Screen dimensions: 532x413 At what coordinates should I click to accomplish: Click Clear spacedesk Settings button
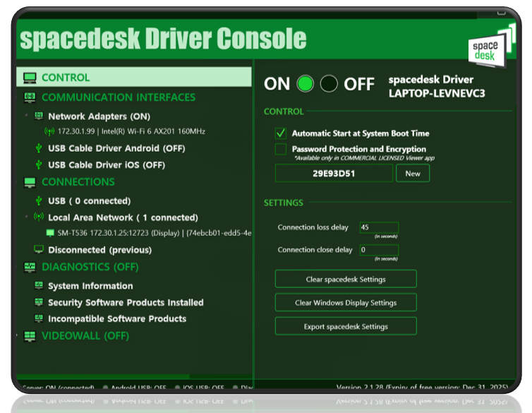pos(346,280)
